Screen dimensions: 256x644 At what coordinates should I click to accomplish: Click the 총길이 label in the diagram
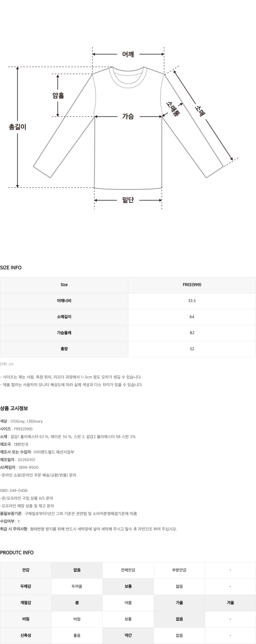coord(18,127)
